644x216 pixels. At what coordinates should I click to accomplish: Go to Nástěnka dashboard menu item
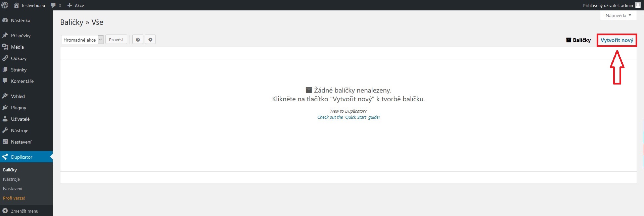click(x=20, y=20)
